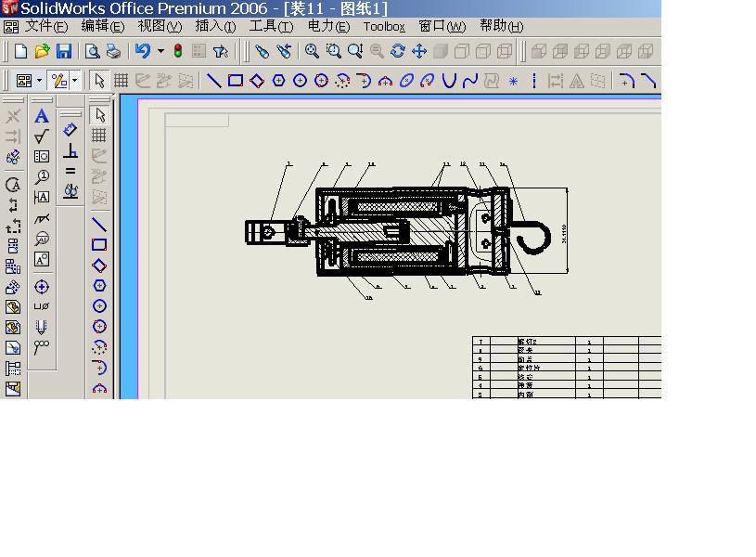Viewport: 756px width, 557px height.
Task: Click the Rebuild traffic light icon
Action: (x=178, y=52)
